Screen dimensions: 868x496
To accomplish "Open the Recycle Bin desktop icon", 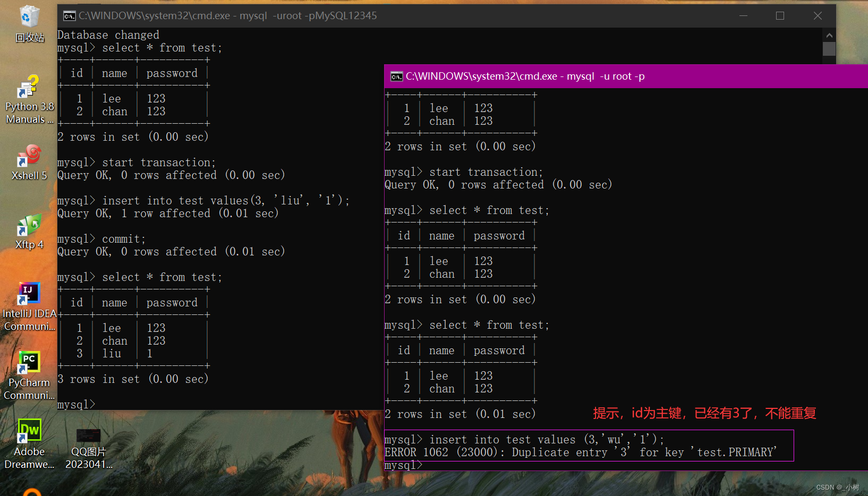I will [x=29, y=24].
